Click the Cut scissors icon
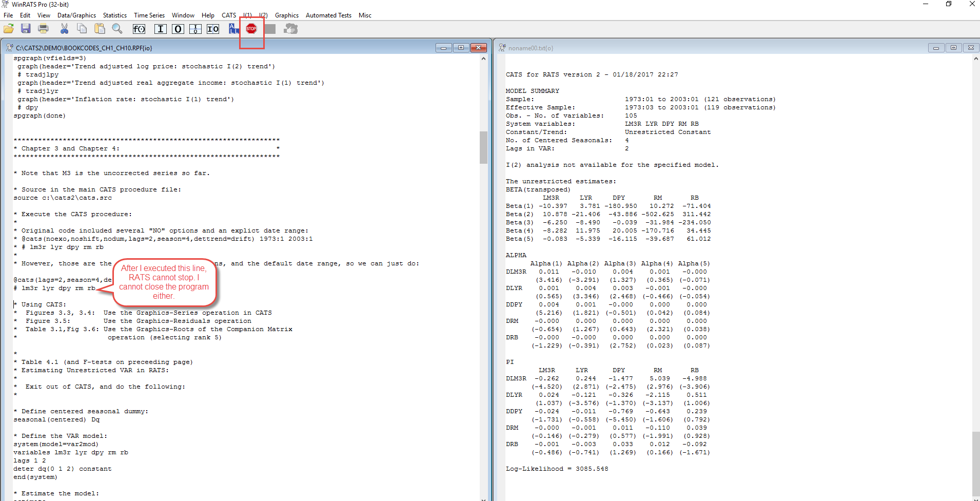Screen dimensions: 980x501 coord(64,29)
